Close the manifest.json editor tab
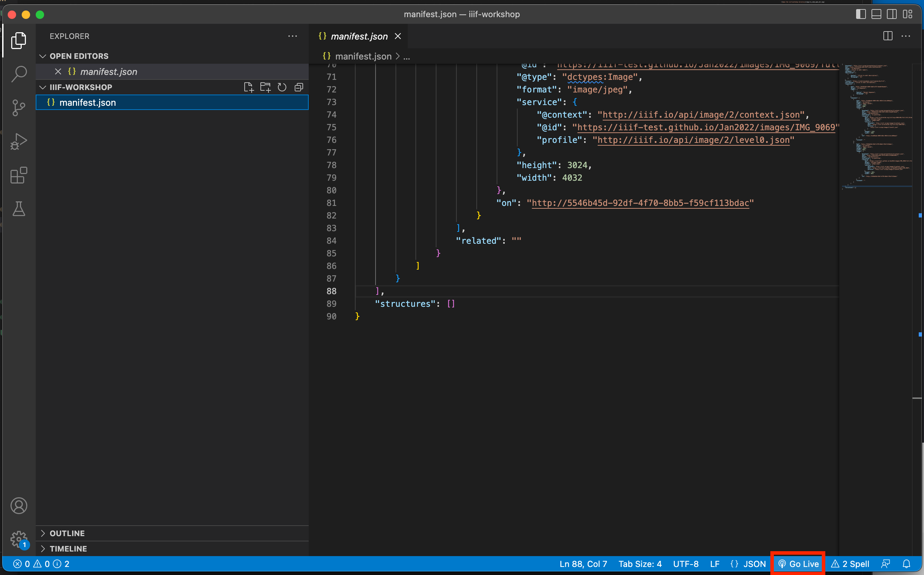924x575 pixels. [398, 36]
